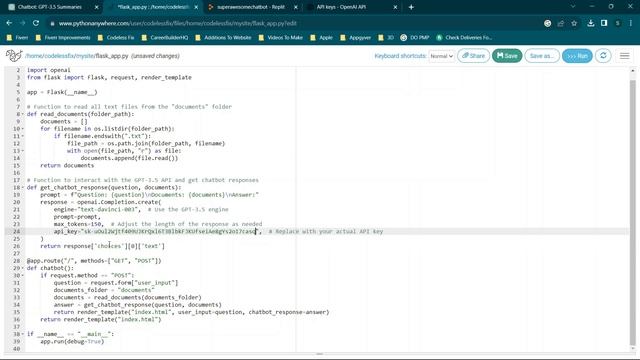Collapse the with block fold arrow on line 13

[23, 151]
